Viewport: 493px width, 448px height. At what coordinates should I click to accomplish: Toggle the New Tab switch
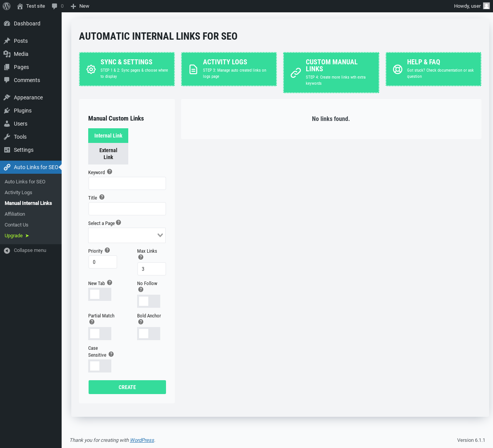100,294
